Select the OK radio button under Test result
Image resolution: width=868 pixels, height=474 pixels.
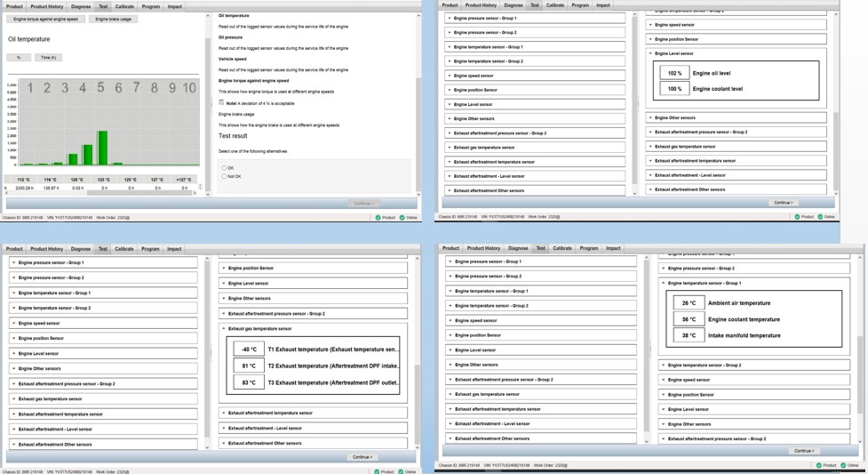pos(224,167)
